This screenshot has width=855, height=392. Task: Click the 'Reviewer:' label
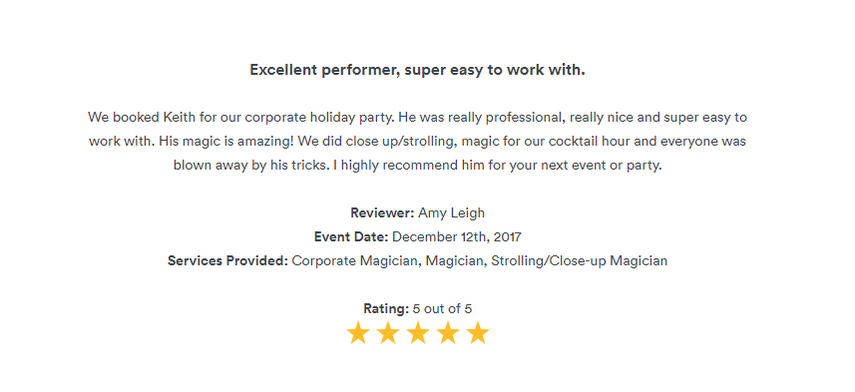382,213
